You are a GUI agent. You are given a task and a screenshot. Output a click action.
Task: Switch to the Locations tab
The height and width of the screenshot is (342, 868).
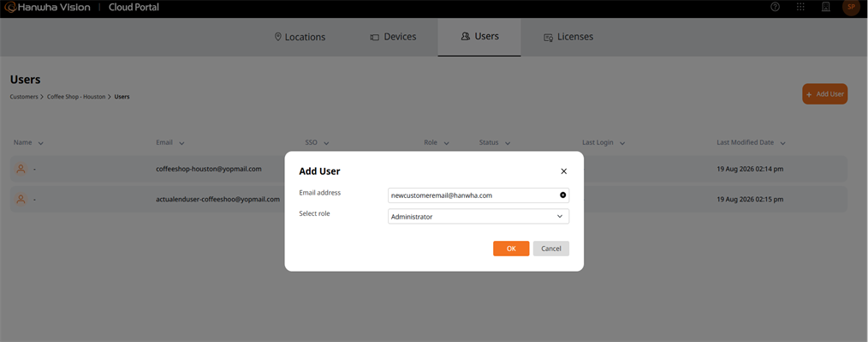(300, 37)
